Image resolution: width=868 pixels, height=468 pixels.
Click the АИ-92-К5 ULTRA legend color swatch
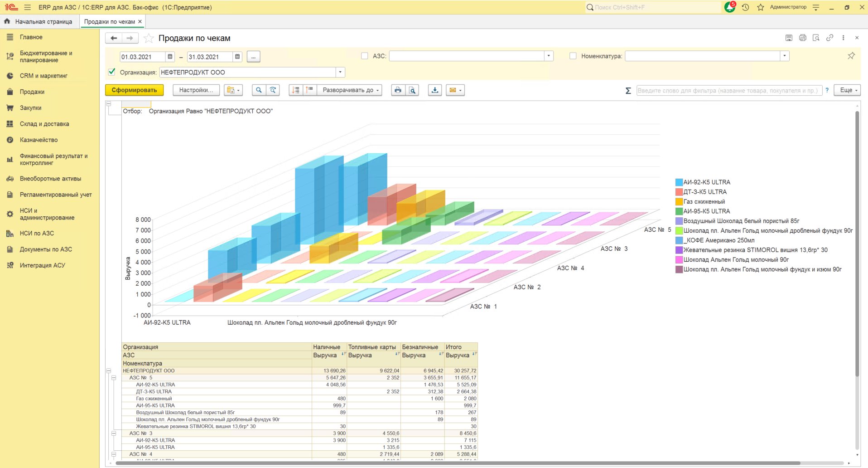679,182
